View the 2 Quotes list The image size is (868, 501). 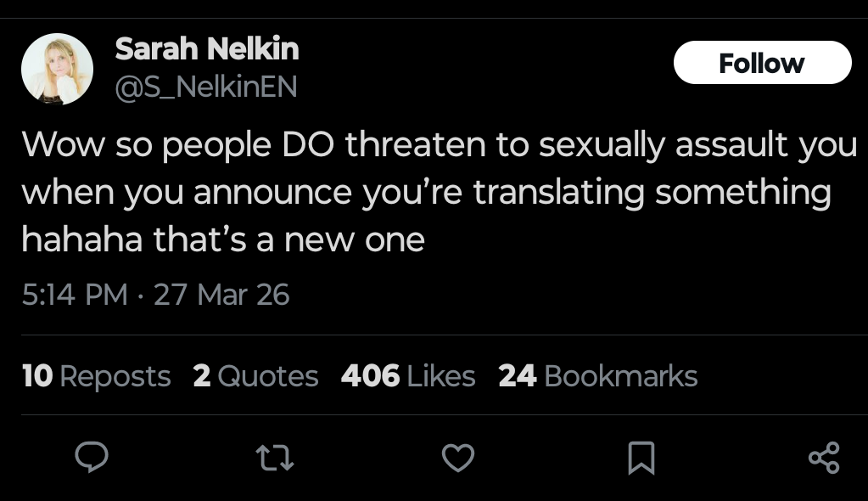255,375
